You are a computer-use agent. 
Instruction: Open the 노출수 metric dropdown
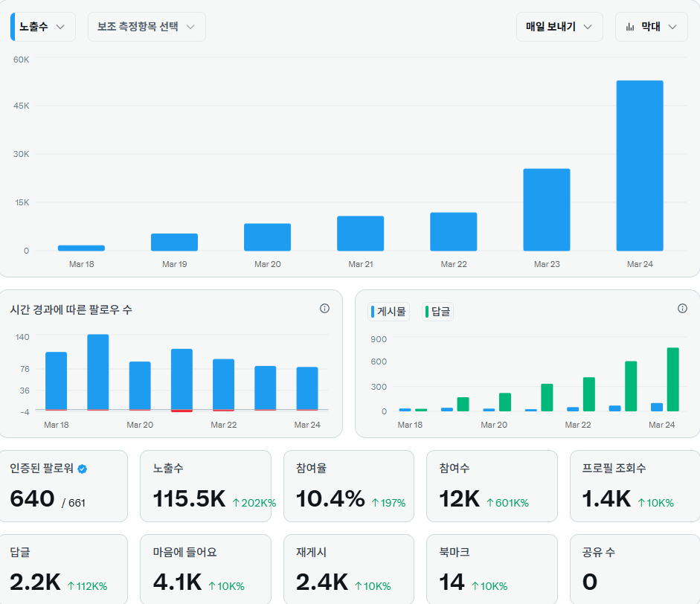click(42, 26)
